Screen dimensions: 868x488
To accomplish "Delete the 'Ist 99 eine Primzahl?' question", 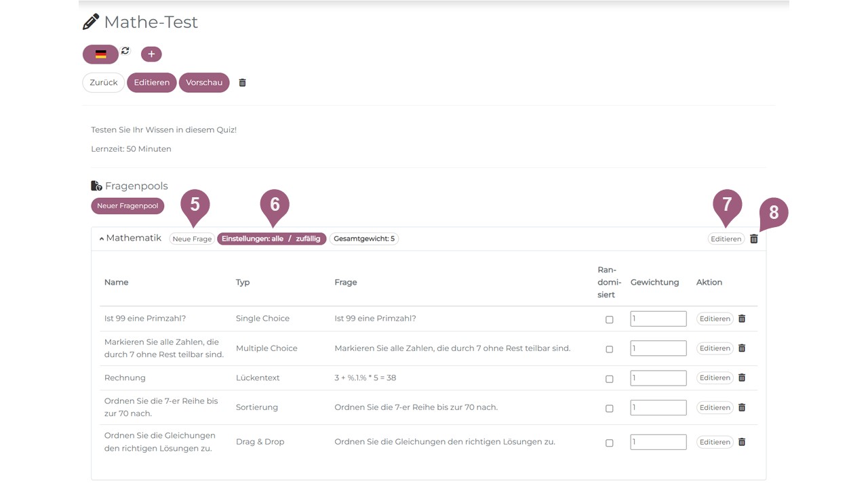I will pos(742,319).
